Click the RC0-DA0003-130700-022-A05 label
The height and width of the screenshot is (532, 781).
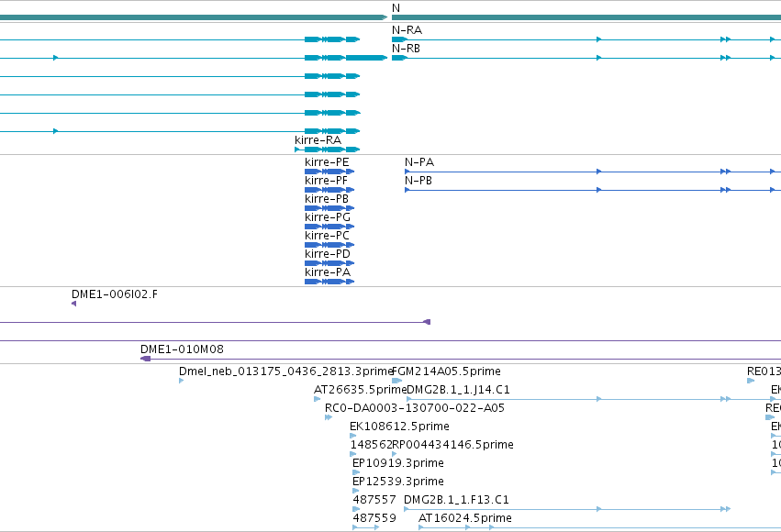[x=415, y=408]
